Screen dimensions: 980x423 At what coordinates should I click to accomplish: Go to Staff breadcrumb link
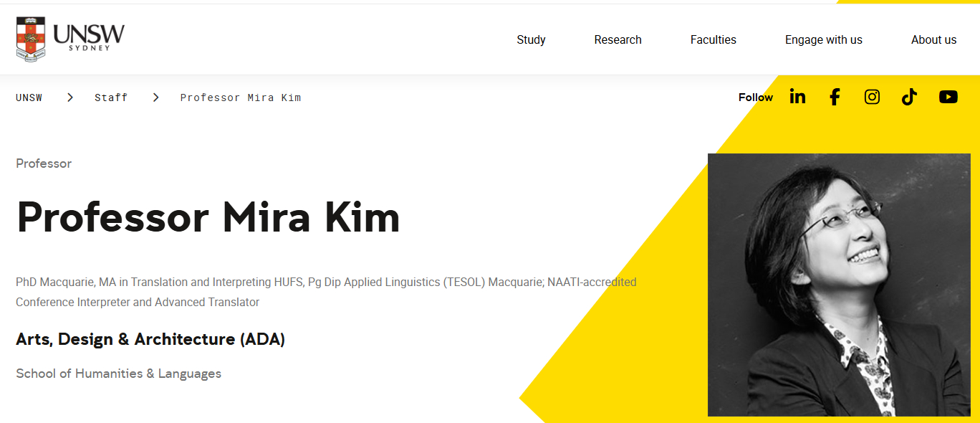pos(111,98)
